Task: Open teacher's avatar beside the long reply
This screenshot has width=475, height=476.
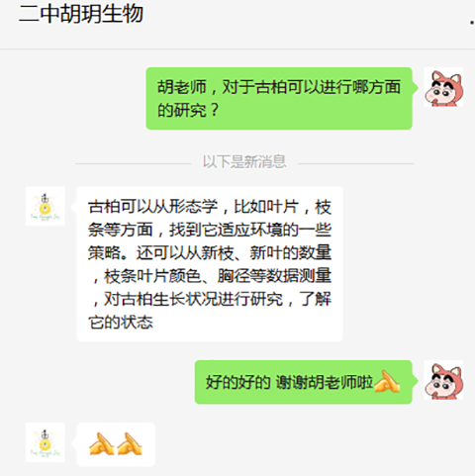Action: coord(46,207)
